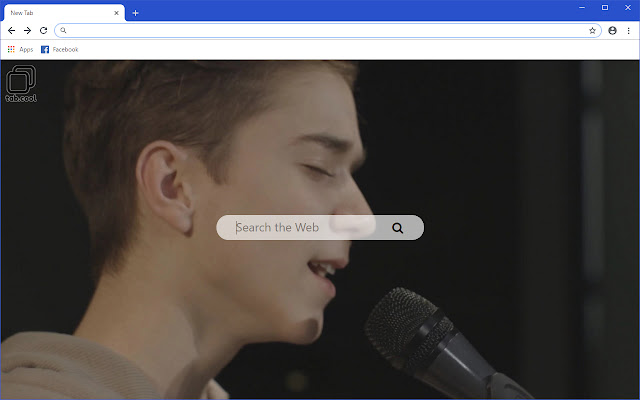Close the New Tab tab

point(116,13)
